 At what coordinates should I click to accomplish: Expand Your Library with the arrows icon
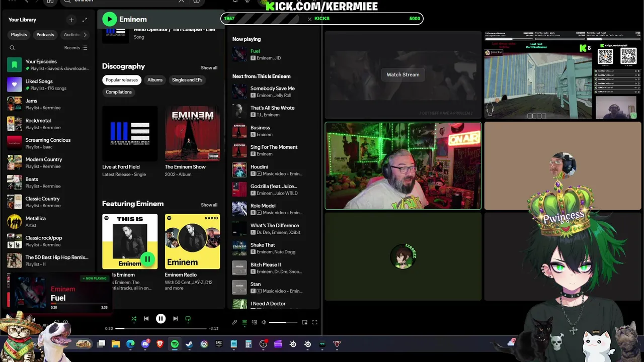click(x=85, y=20)
